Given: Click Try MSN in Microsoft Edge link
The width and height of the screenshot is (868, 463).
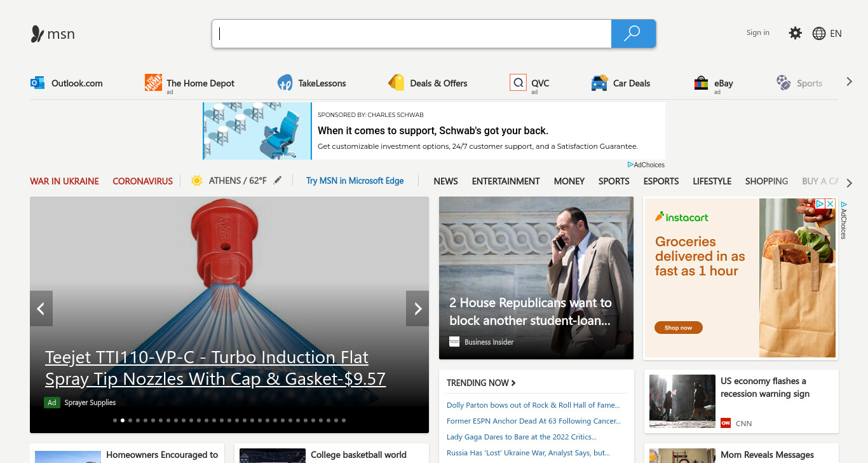Looking at the screenshot, I should click(355, 181).
